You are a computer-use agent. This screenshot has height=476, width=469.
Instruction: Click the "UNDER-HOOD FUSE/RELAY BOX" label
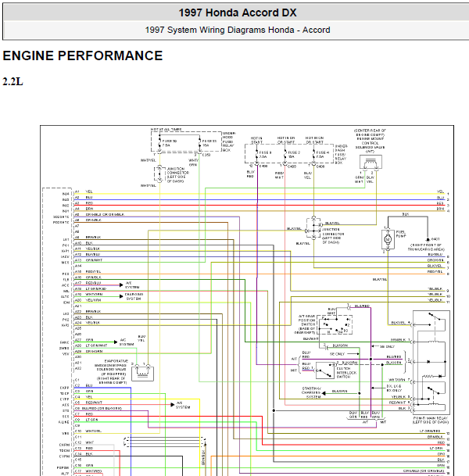(229, 141)
